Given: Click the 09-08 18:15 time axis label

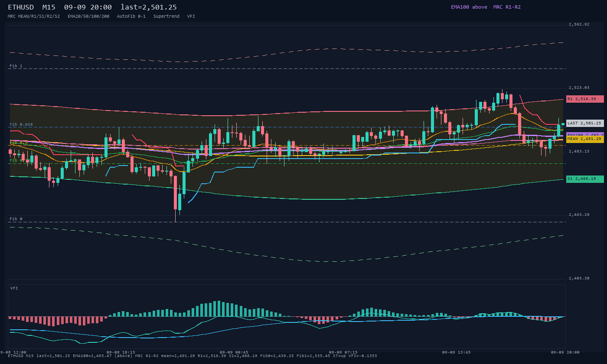Looking at the screenshot, I should coord(121,352).
